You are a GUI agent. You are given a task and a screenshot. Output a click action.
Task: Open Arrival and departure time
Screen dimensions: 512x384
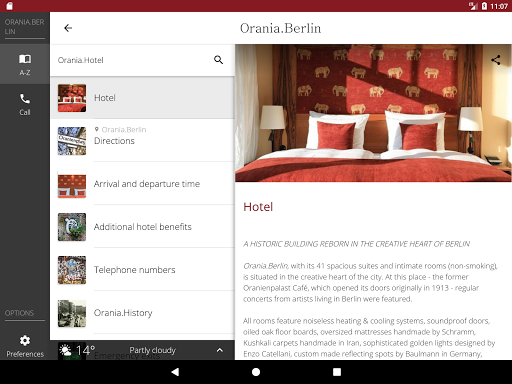142,184
